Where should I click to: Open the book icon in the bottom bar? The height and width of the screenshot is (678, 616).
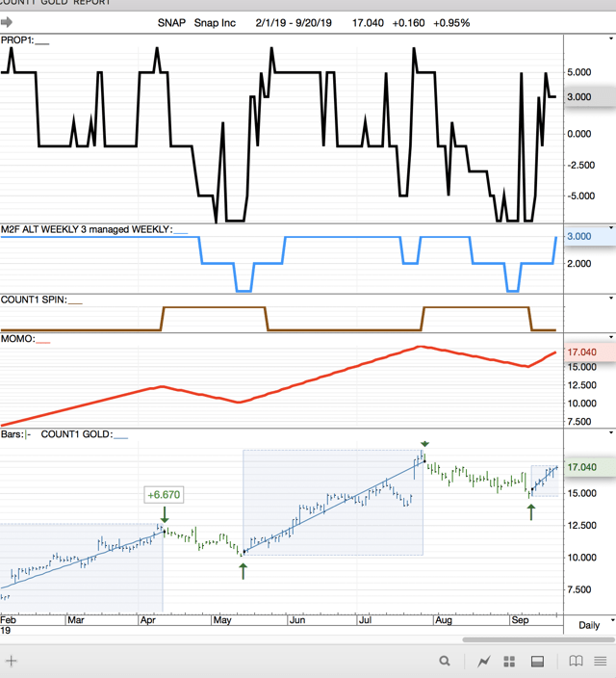pyautogui.click(x=576, y=661)
